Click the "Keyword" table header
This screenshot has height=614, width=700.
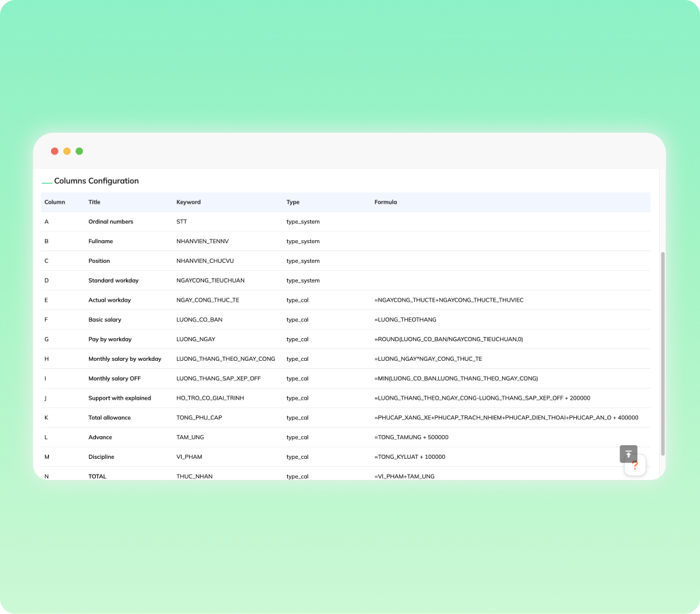click(x=188, y=202)
